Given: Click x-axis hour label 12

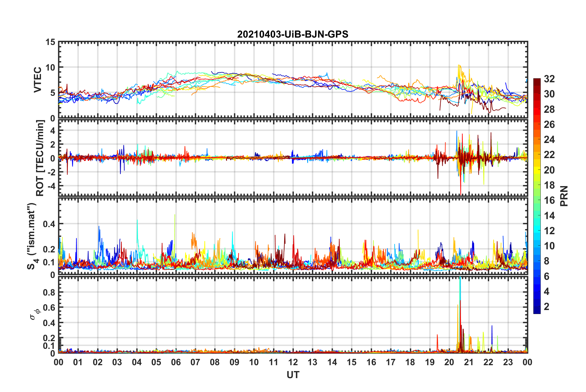Looking at the screenshot, I should [293, 362].
